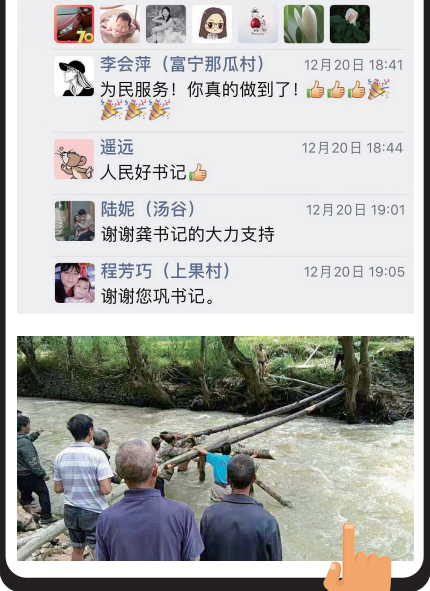Select the cartoon girl with glasses avatar
430x591 pixels.
212,24
